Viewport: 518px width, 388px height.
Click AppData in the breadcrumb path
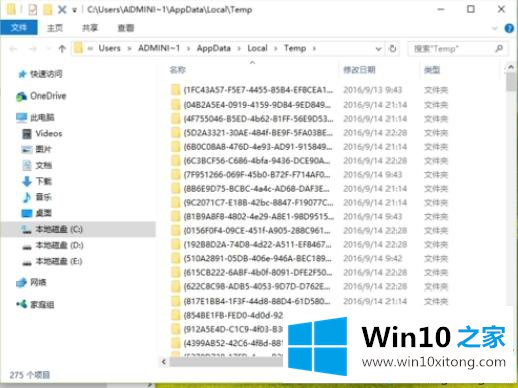[214, 48]
